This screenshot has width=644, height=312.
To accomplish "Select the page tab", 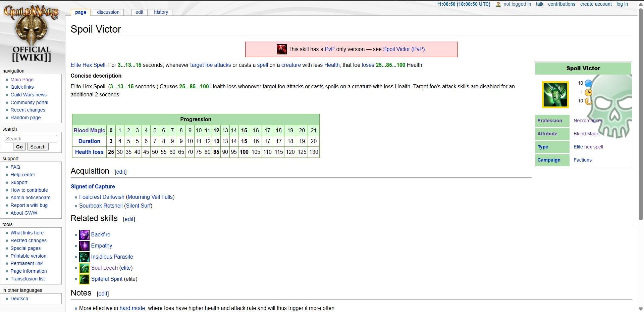I will (x=80, y=12).
